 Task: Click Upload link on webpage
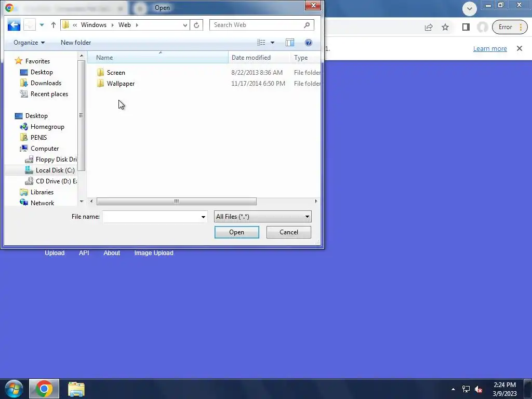coord(55,253)
